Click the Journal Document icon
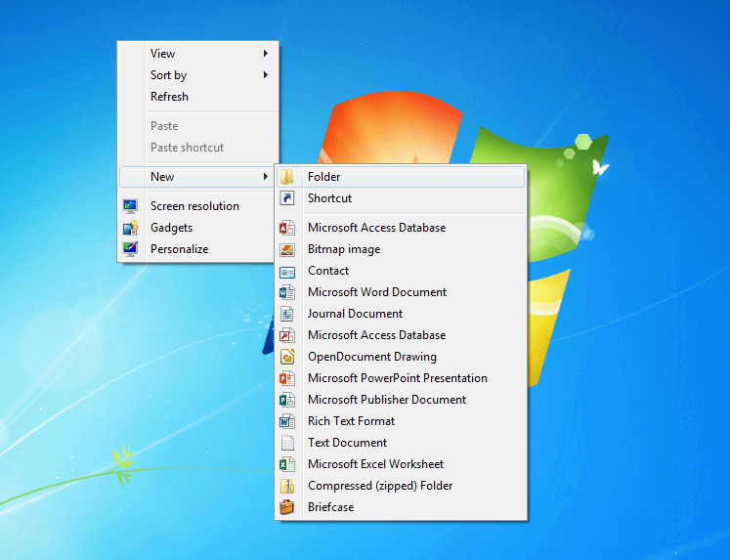Viewport: 730px width, 560px height. [286, 314]
